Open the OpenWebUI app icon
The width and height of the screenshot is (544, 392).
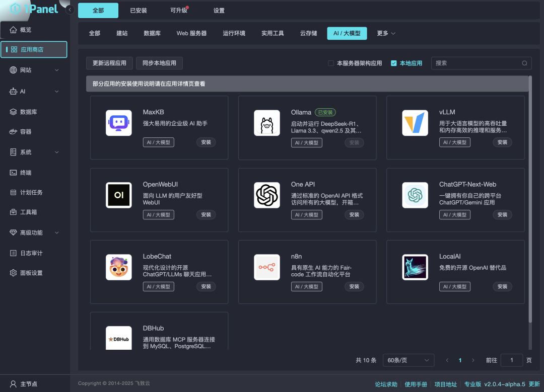point(119,195)
